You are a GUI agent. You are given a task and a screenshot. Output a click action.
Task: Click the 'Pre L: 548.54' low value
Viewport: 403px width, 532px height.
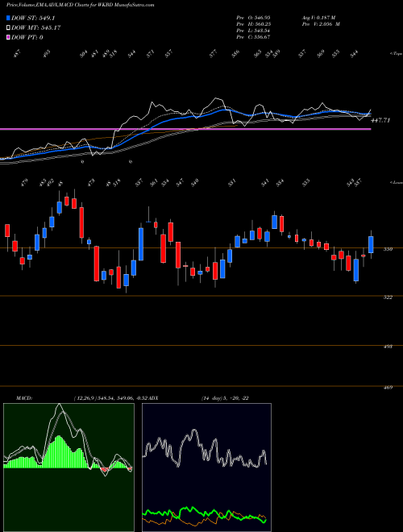click(253, 30)
